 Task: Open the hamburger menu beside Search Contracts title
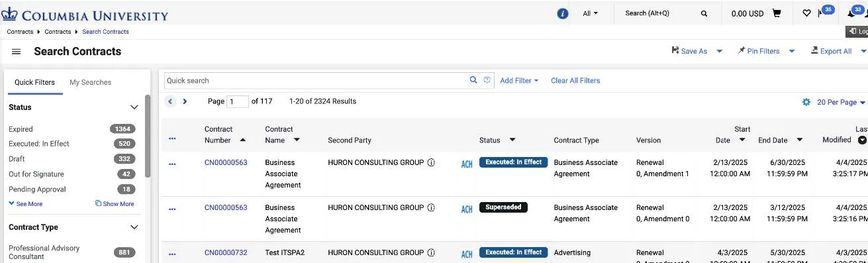(x=17, y=52)
